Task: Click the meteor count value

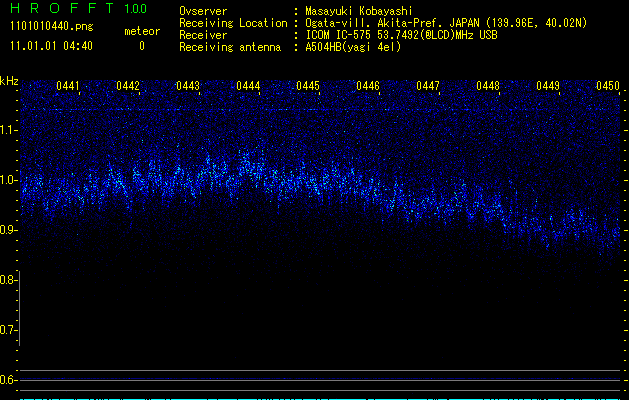Action: (x=141, y=46)
